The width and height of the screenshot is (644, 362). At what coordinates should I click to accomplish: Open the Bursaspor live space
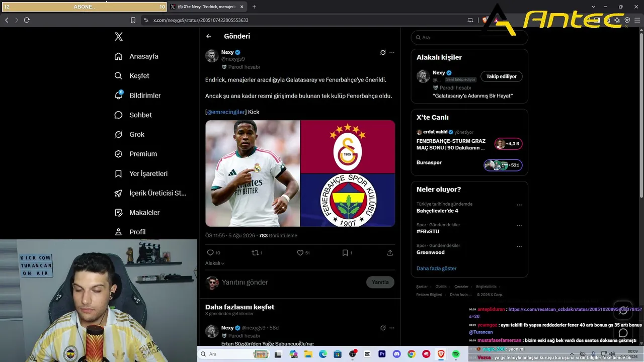click(469, 164)
